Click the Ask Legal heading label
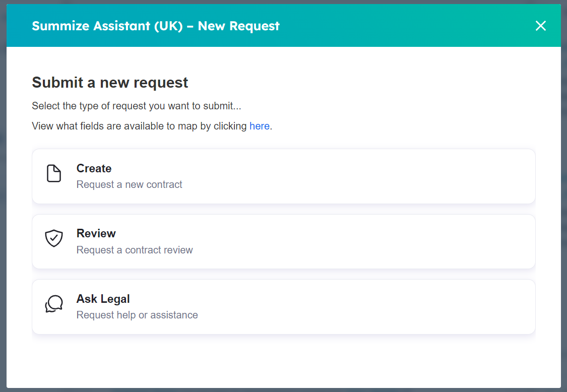 103,298
